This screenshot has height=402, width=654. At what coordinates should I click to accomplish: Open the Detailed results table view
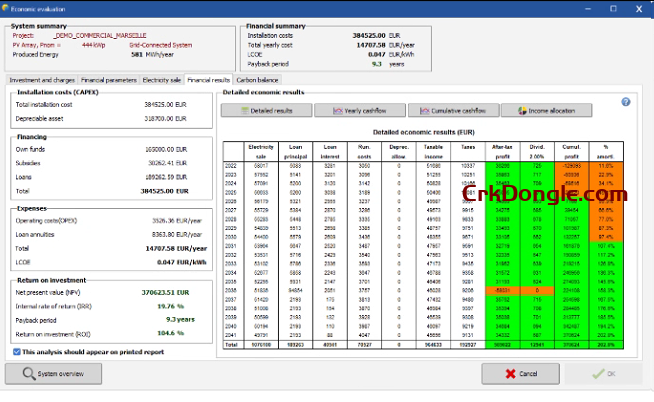tap(264, 110)
